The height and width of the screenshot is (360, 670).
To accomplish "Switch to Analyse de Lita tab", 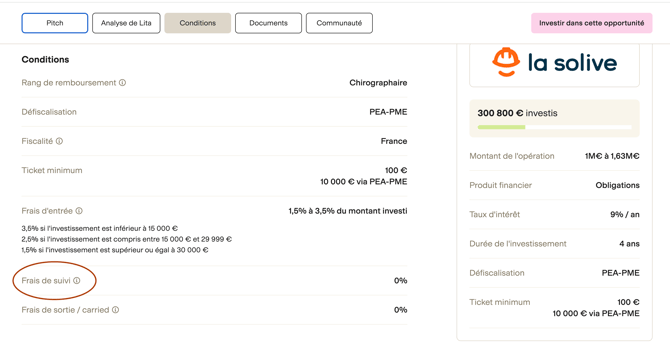I will point(126,23).
